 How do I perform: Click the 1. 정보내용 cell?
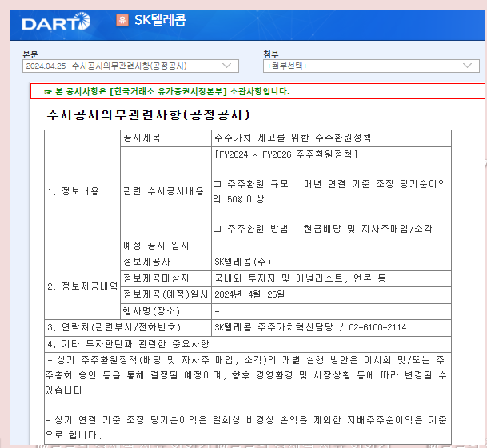pyautogui.click(x=82, y=192)
